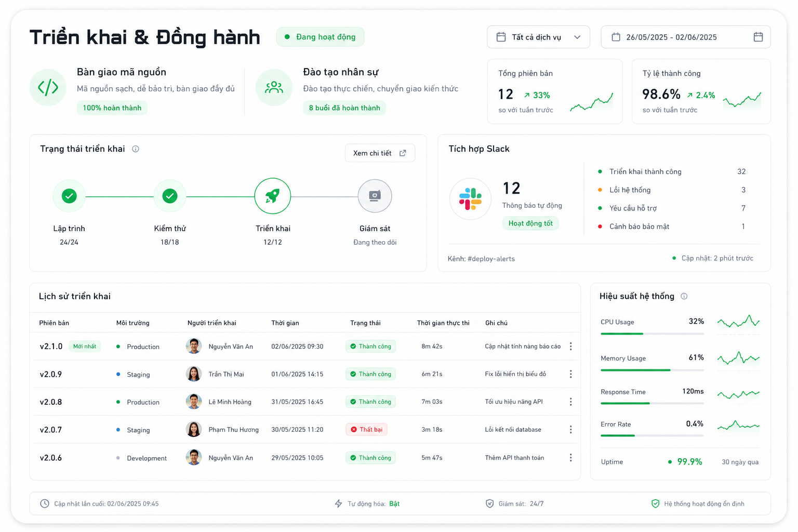Click the Giám sát monitor step icon
The width and height of the screenshot is (798, 532).
[375, 196]
